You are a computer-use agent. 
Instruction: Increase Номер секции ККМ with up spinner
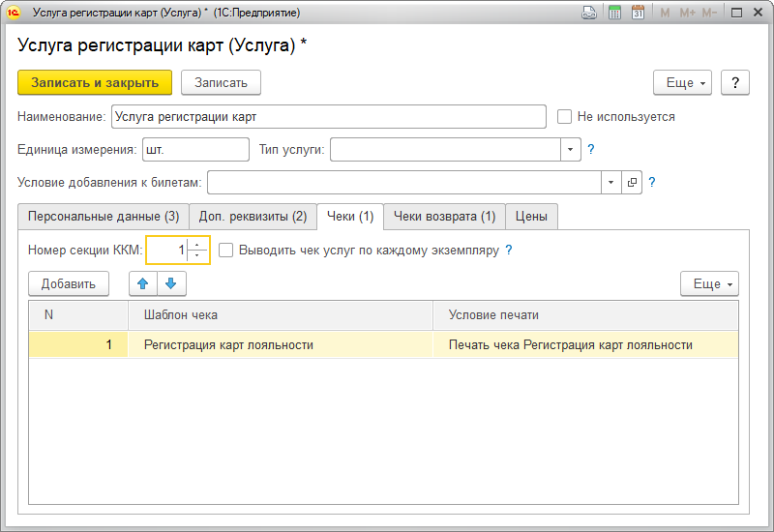point(197,245)
